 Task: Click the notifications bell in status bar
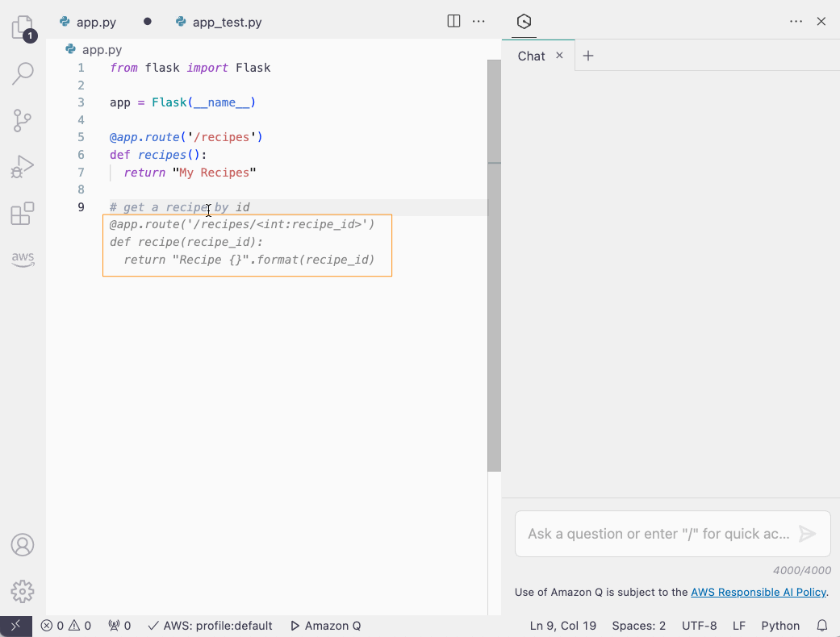(x=822, y=625)
